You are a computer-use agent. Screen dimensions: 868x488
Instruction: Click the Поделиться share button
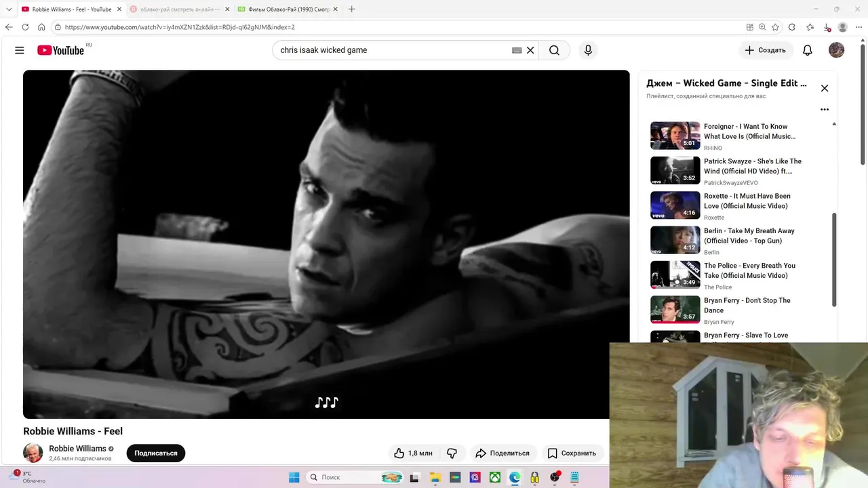coord(502,453)
